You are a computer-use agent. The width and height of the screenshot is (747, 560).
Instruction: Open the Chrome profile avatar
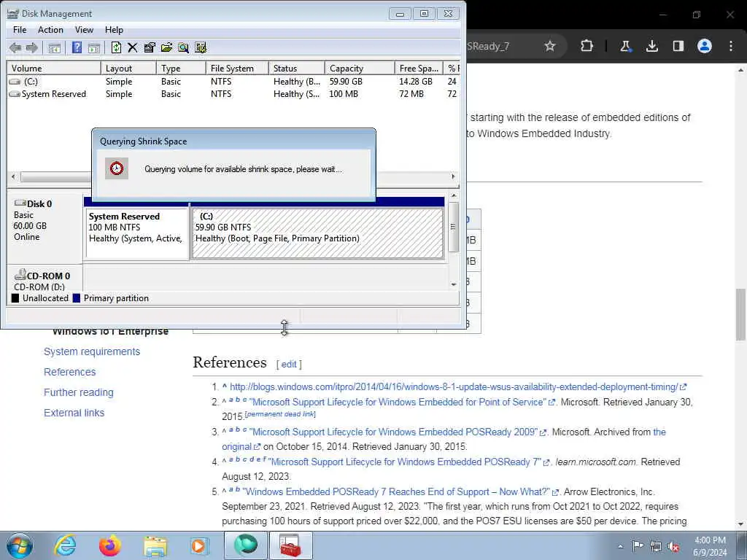[705, 46]
